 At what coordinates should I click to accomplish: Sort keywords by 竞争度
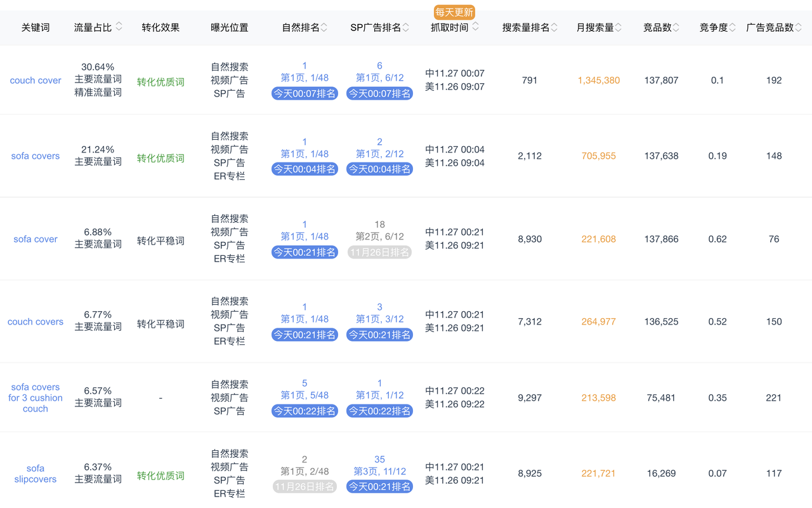point(731,28)
